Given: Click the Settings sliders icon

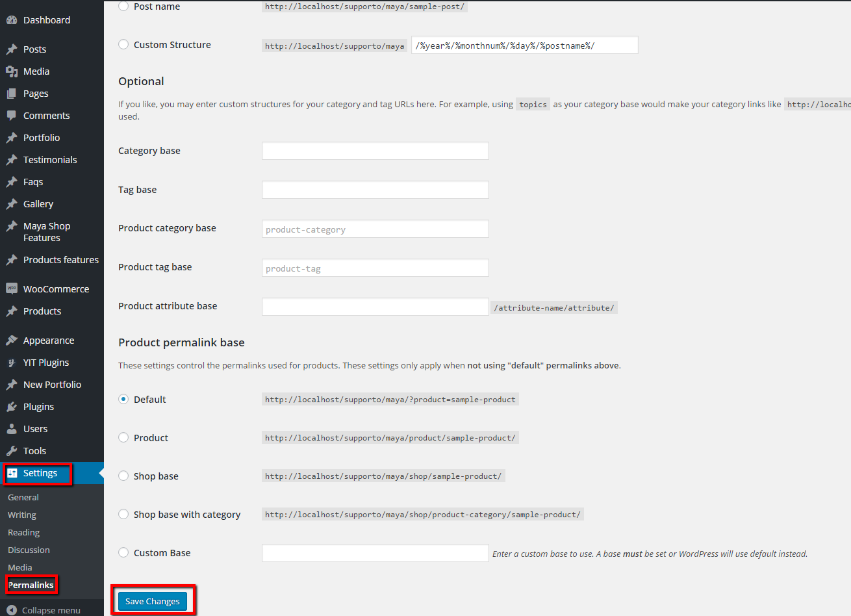Looking at the screenshot, I should tap(12, 473).
